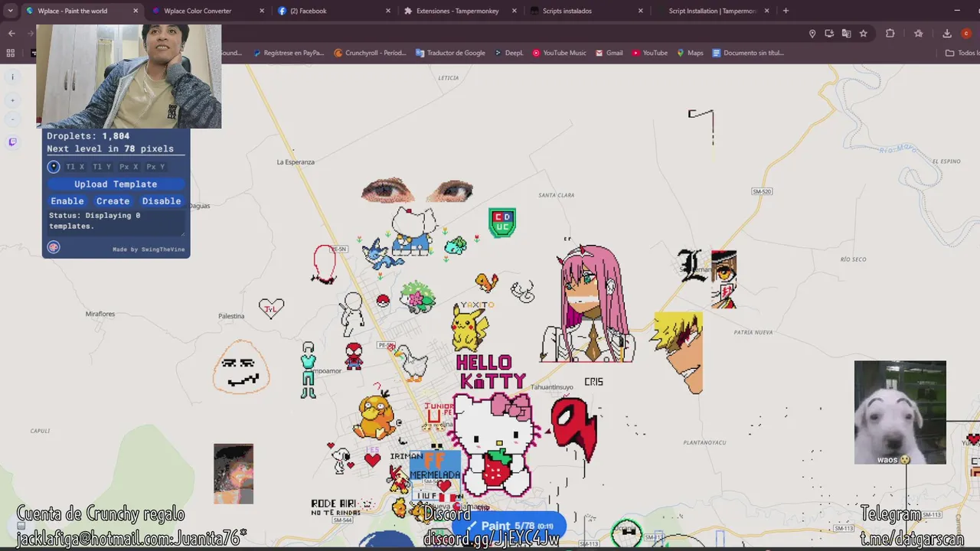Focus the Px Y coordinate field
This screenshot has width=980, height=551.
(x=155, y=167)
